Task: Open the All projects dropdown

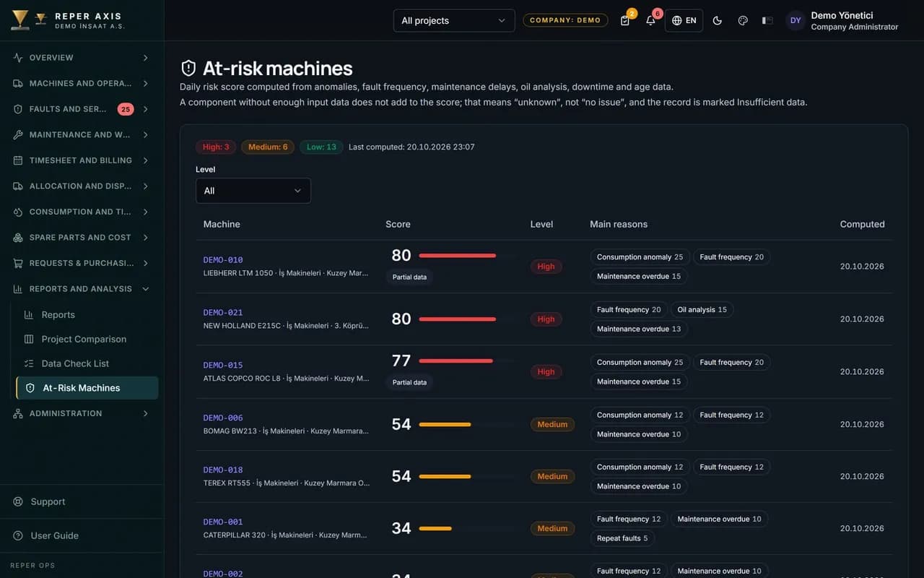Action: pyautogui.click(x=454, y=20)
